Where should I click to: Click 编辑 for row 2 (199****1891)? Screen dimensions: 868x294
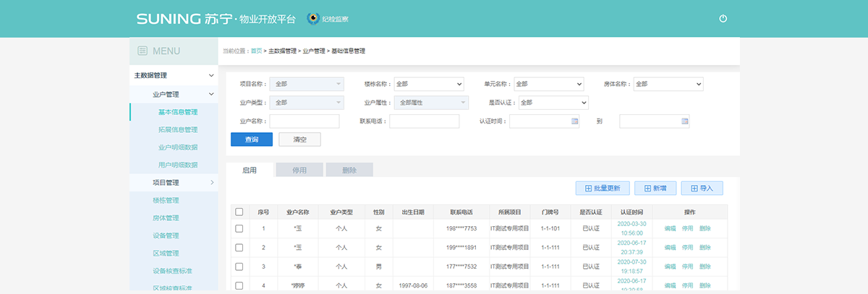(670, 247)
